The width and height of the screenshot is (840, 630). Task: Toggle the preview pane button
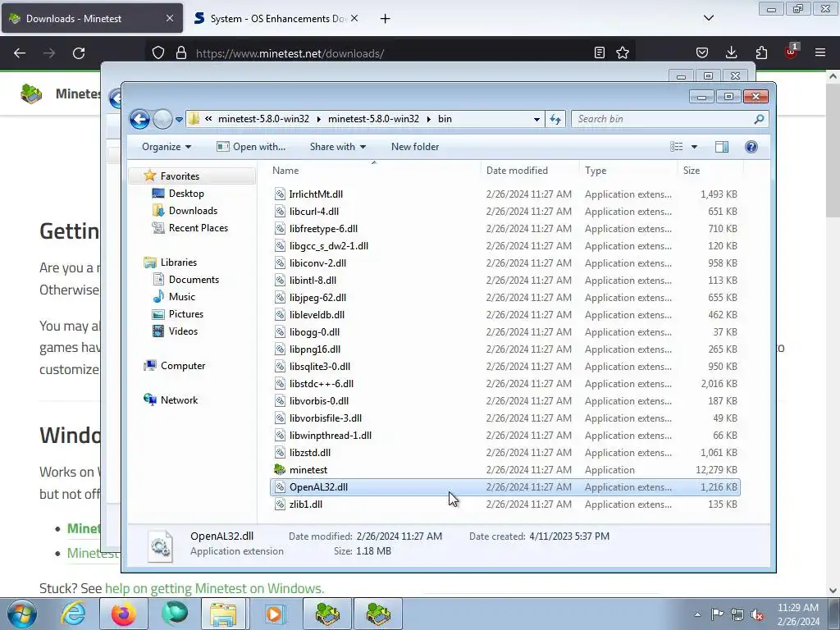pos(722,147)
